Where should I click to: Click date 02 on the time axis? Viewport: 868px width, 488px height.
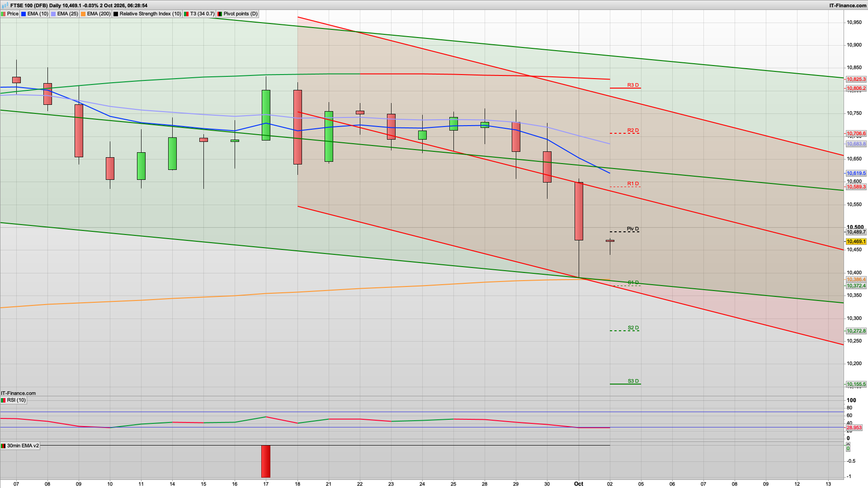click(x=610, y=484)
